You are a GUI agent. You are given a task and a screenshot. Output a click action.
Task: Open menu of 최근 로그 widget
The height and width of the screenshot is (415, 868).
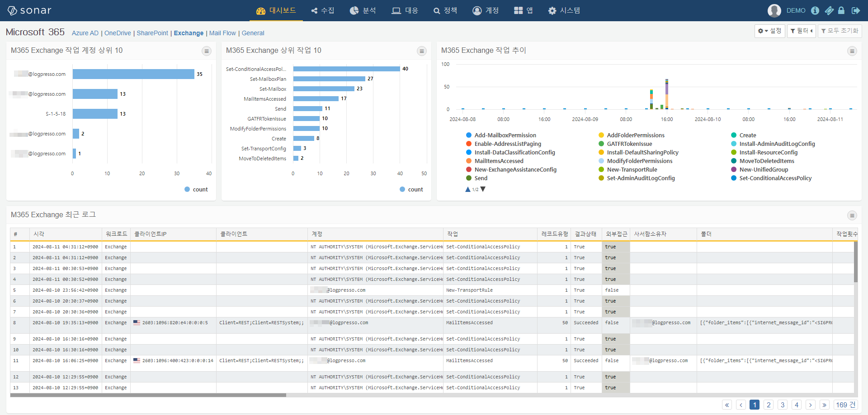tap(852, 215)
